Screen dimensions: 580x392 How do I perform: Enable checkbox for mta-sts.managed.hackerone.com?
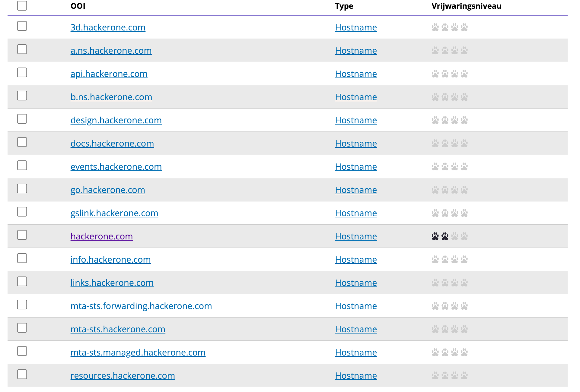(22, 351)
